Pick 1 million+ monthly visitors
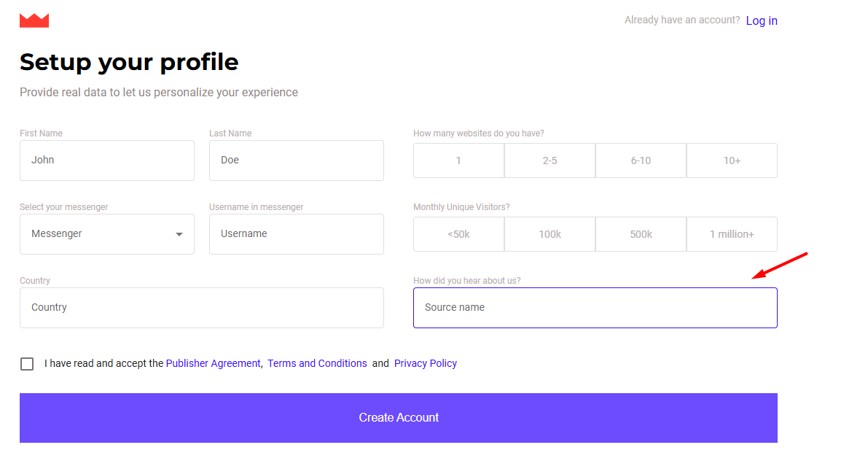Viewport: 868px width, 461px height. [x=732, y=234]
